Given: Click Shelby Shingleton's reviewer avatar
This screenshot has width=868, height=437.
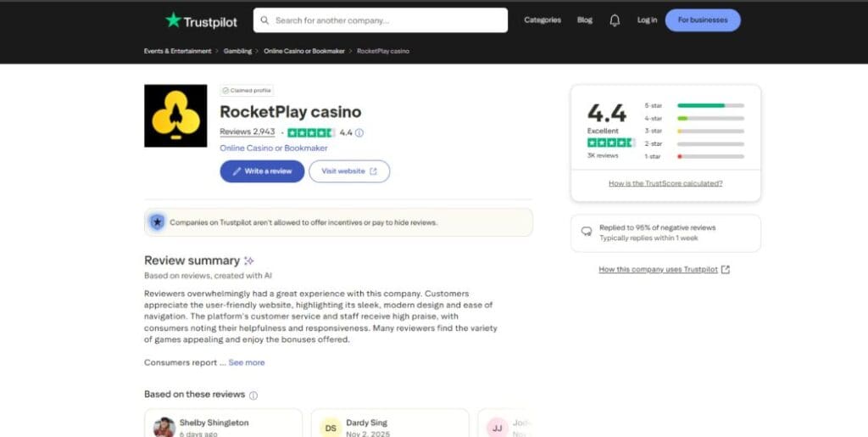Looking at the screenshot, I should (x=164, y=427).
